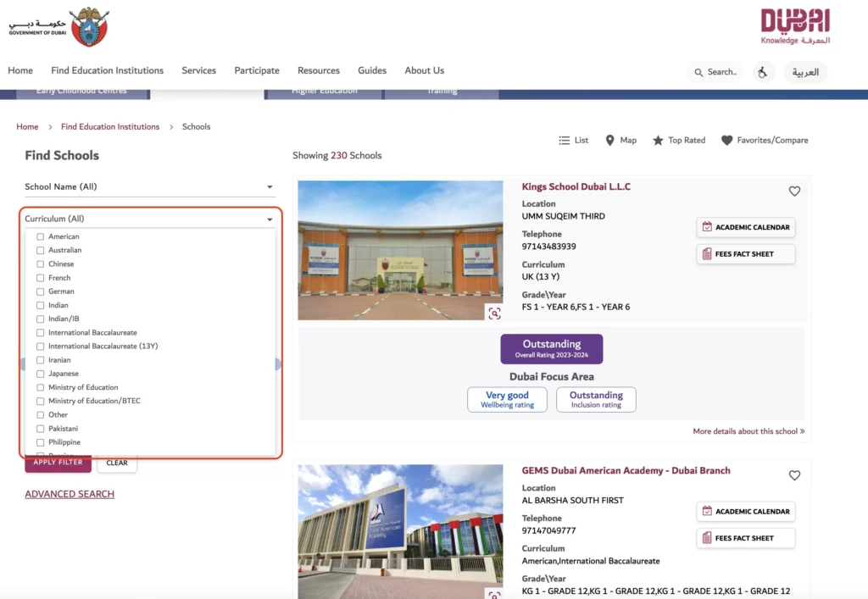Switch to List view icon
This screenshot has width=868, height=599.
(x=564, y=141)
